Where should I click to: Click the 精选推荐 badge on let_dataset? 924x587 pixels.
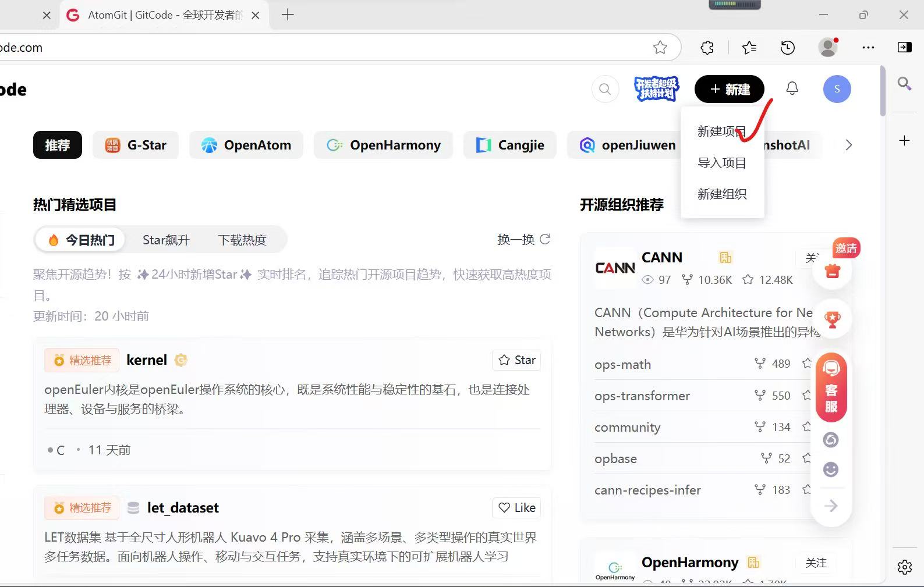tap(82, 508)
